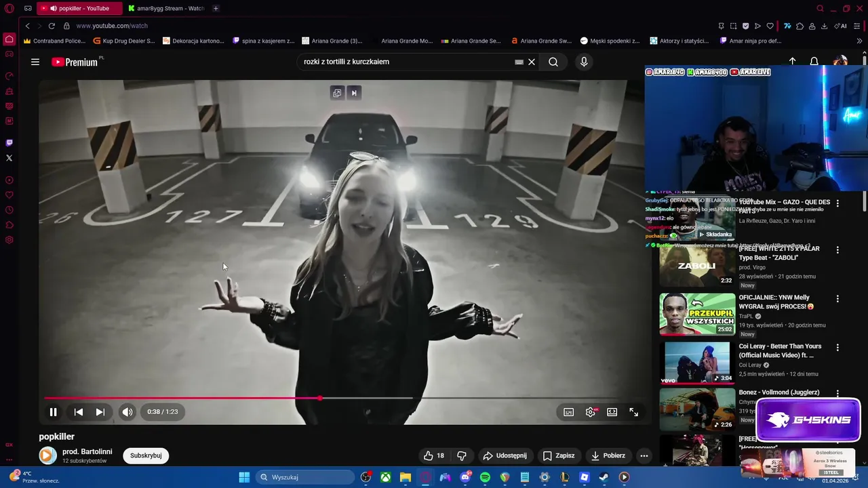Switch to theater mode

tap(612, 412)
